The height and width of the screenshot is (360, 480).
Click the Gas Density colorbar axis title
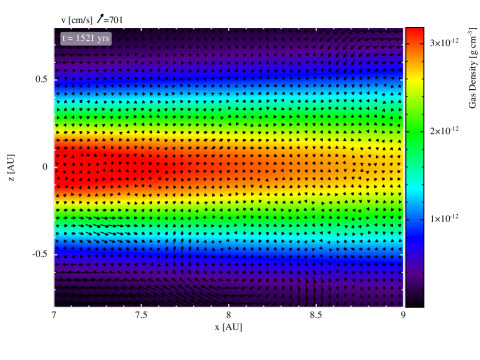[x=473, y=68]
